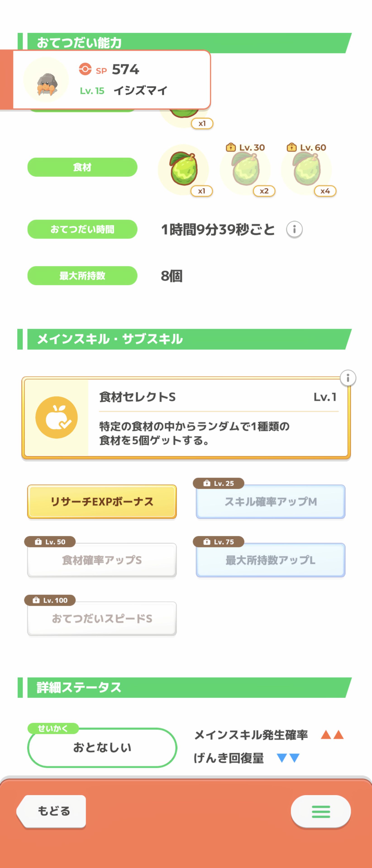Tap the SP Poké Ball icon
The image size is (372, 868).
pyautogui.click(x=85, y=69)
